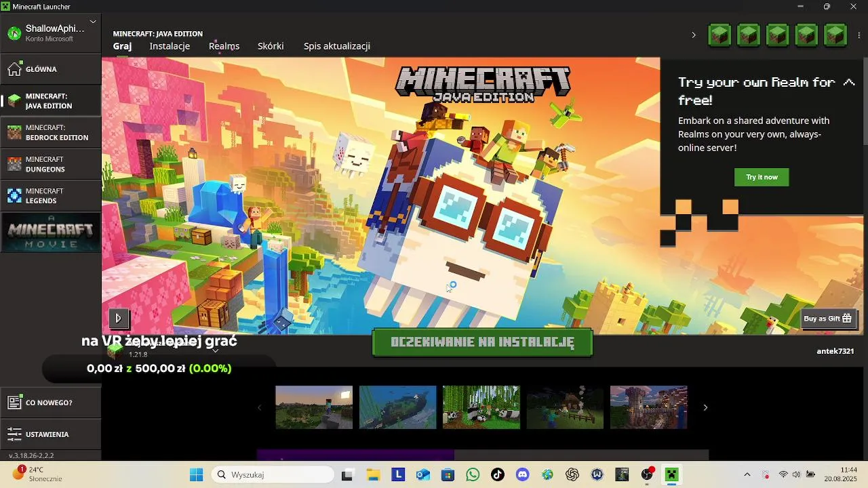Viewport: 868px width, 488px height.
Task: Open the Skórki tab
Action: point(271,46)
